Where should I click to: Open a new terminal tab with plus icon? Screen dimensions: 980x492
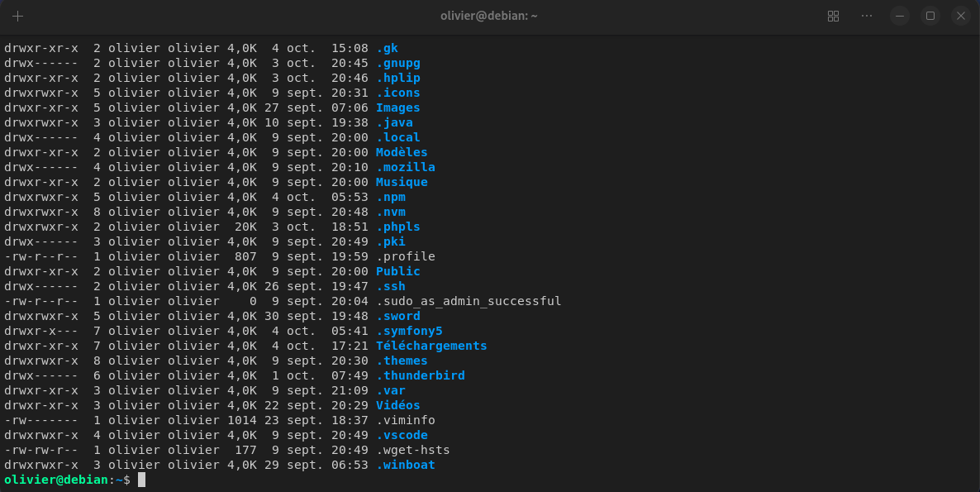(x=17, y=17)
